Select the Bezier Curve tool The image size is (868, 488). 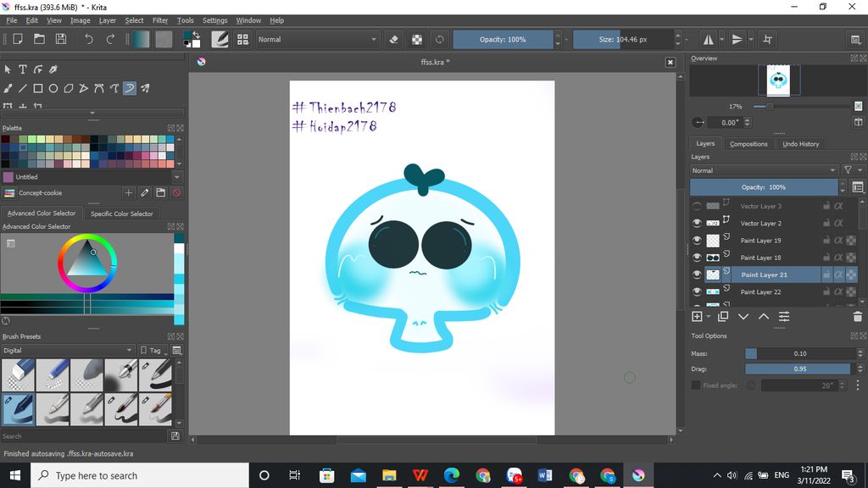point(99,88)
